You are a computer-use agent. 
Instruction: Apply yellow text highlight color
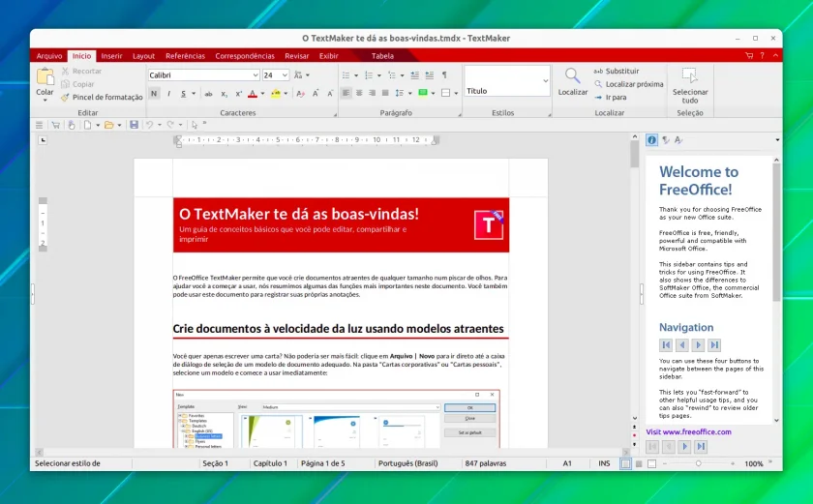(276, 94)
